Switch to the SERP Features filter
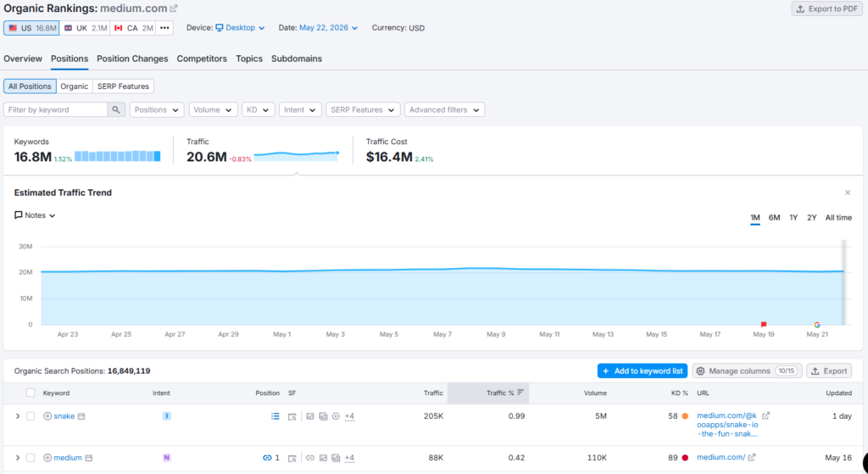The image size is (868, 474). (123, 86)
